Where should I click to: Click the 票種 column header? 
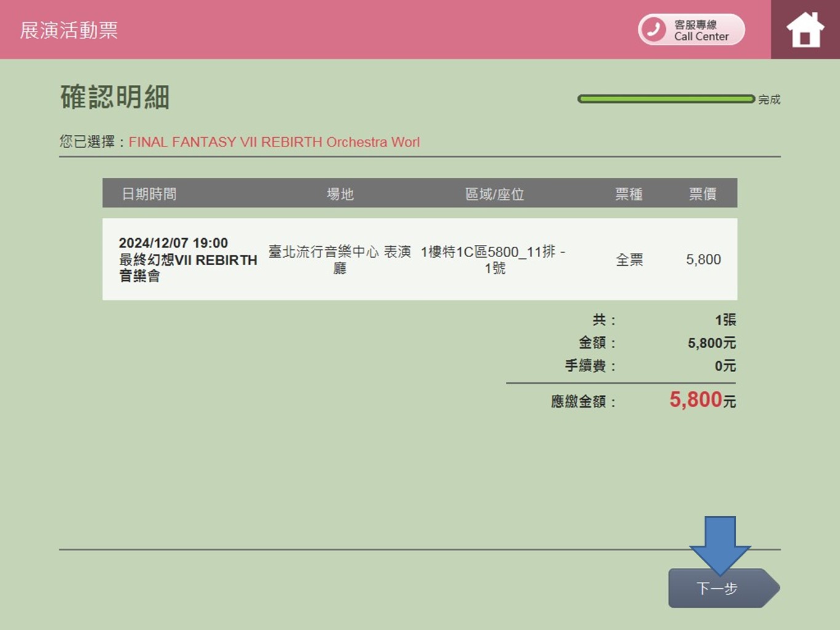629,194
